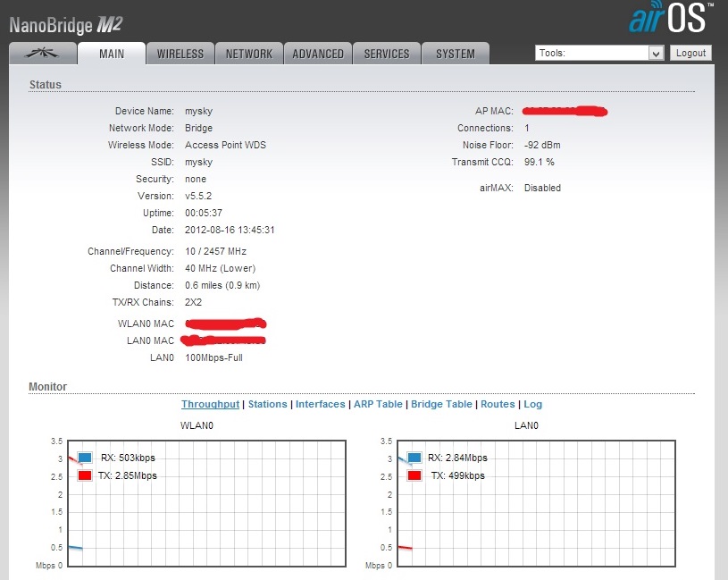Open the Log link

click(x=532, y=405)
